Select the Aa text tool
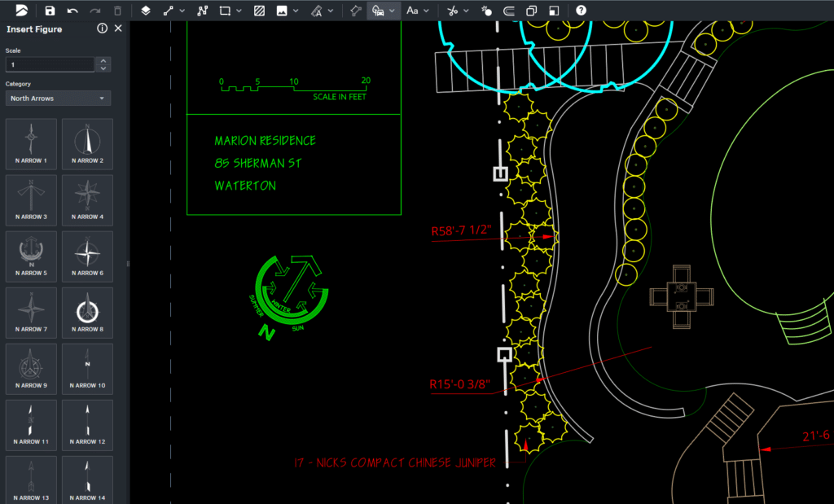Image resolution: width=834 pixels, height=504 pixels. (412, 11)
